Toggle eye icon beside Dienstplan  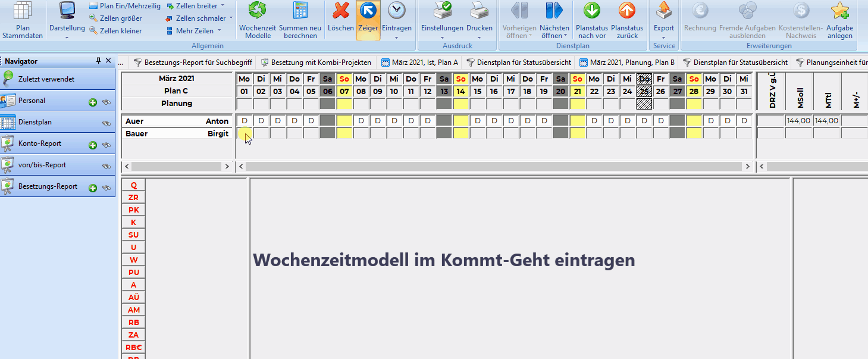(x=106, y=124)
